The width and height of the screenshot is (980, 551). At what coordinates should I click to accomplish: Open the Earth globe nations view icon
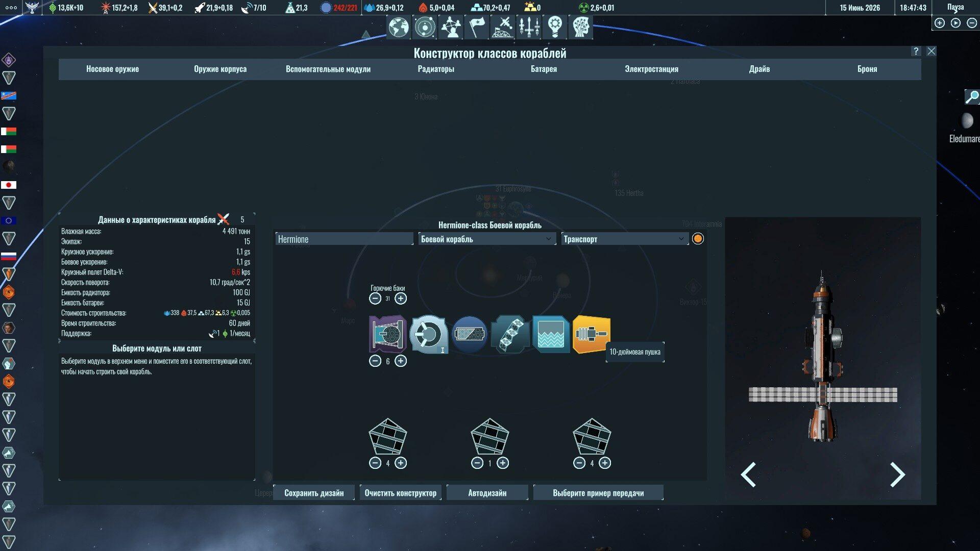[398, 27]
